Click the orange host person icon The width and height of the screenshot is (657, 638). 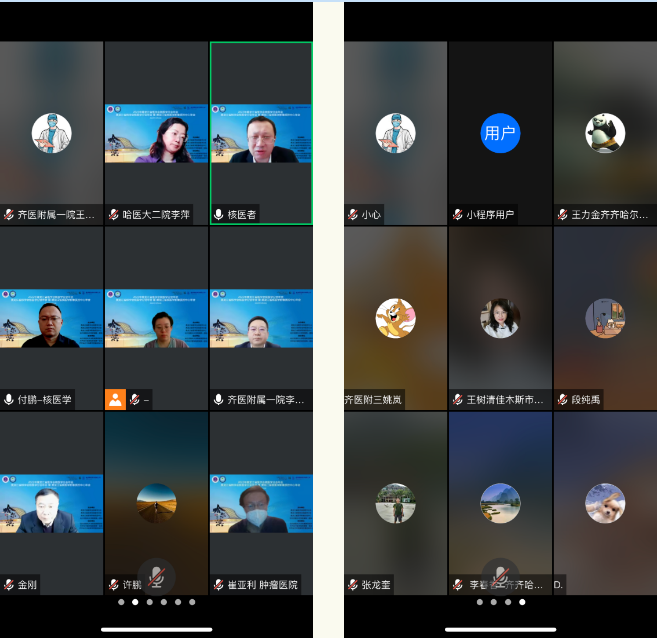click(115, 399)
